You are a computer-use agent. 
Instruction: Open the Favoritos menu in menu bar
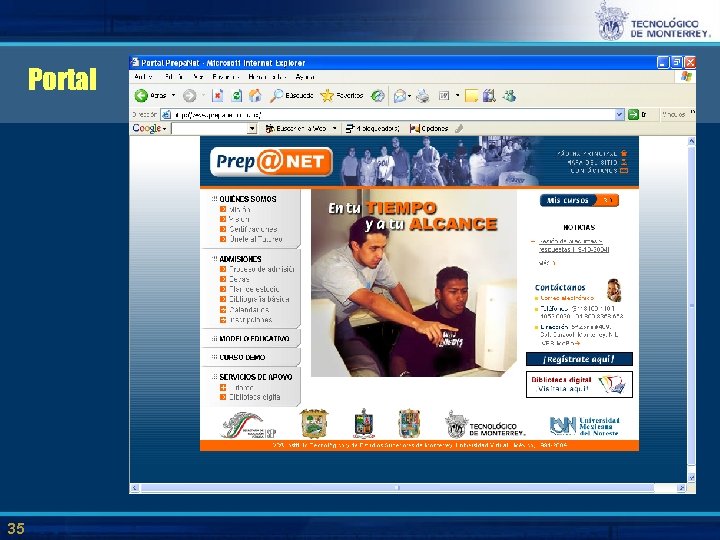click(225, 77)
